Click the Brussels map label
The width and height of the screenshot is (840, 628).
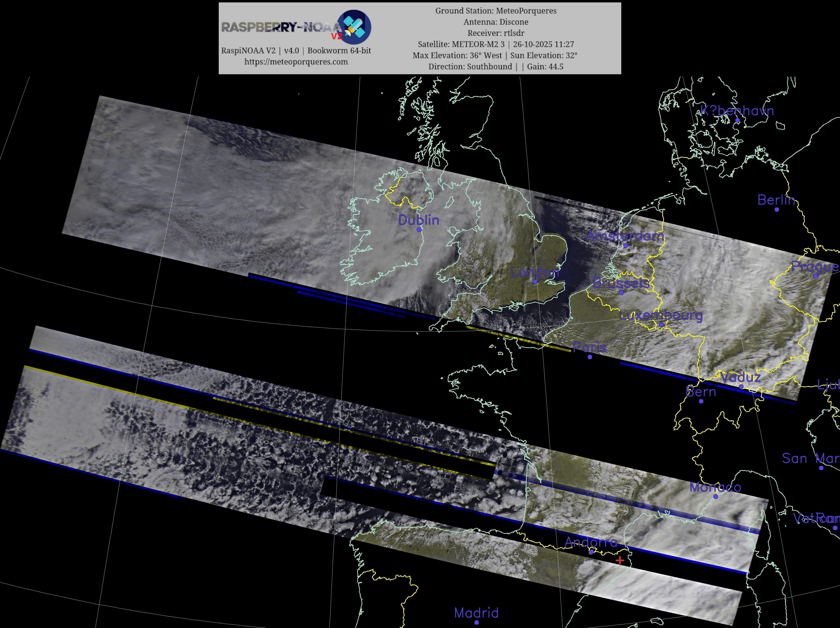(x=621, y=283)
